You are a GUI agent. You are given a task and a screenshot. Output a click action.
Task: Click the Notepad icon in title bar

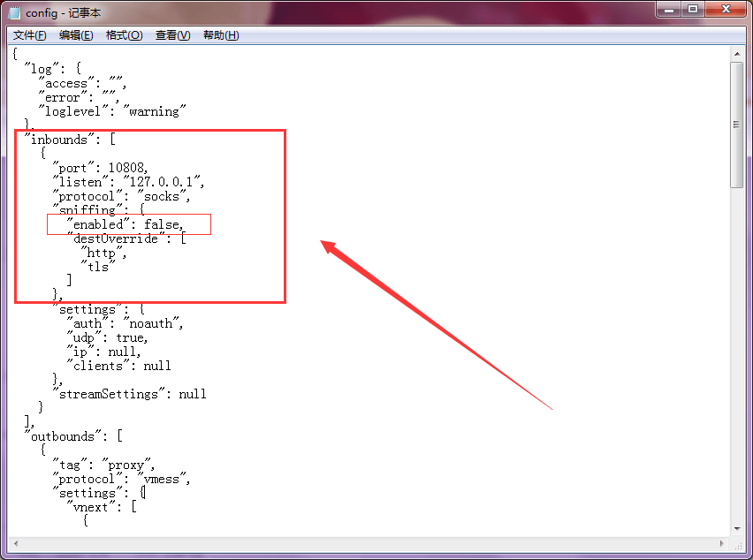click(15, 13)
